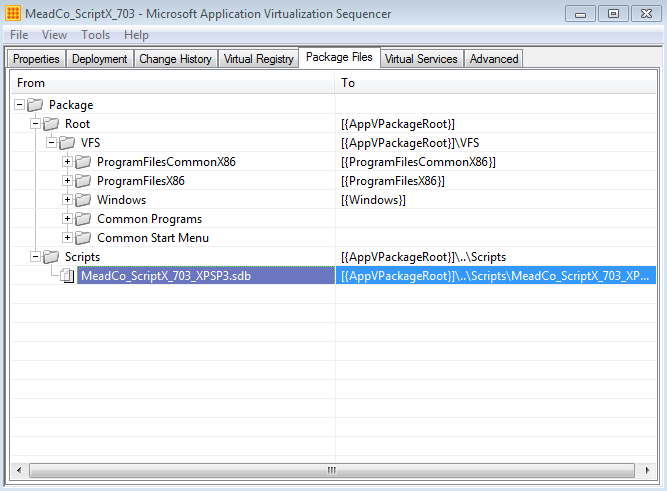Collapse the Root tree node
This screenshot has height=491, width=667.
[35, 123]
